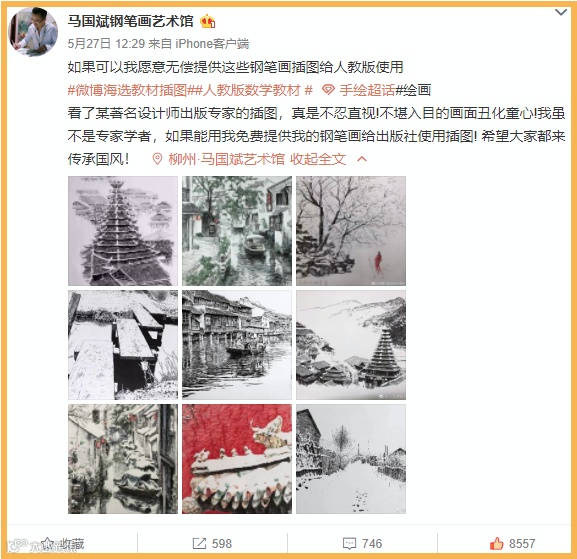Screen dimensions: 577x559
Task: Open hashtag 人教版数学教材
Action: point(254,90)
